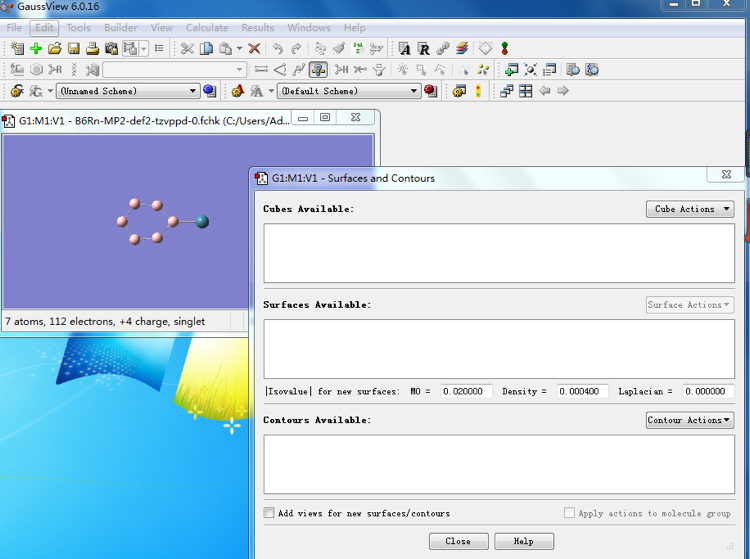Save file using the floppy disk icon
Screen dimensions: 750x559
[x=74, y=48]
